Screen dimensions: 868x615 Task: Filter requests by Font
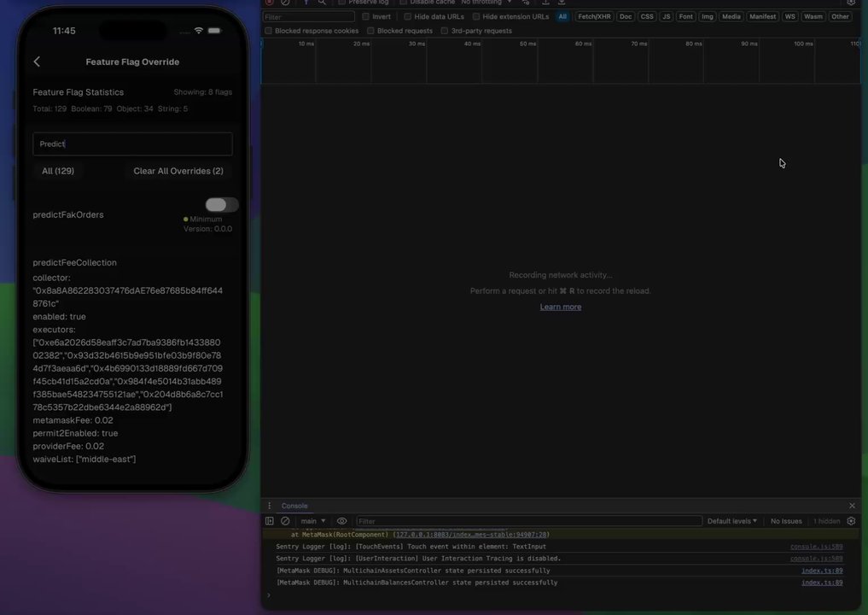pos(686,16)
